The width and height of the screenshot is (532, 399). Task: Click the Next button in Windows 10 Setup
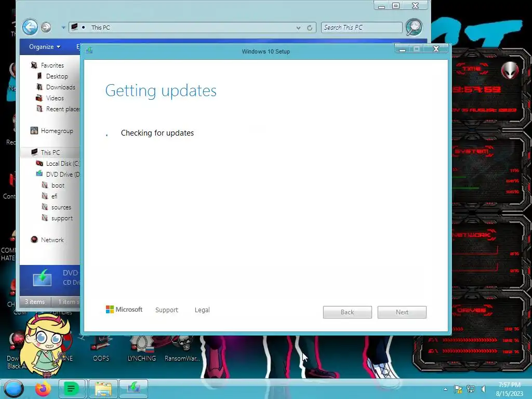tap(402, 312)
